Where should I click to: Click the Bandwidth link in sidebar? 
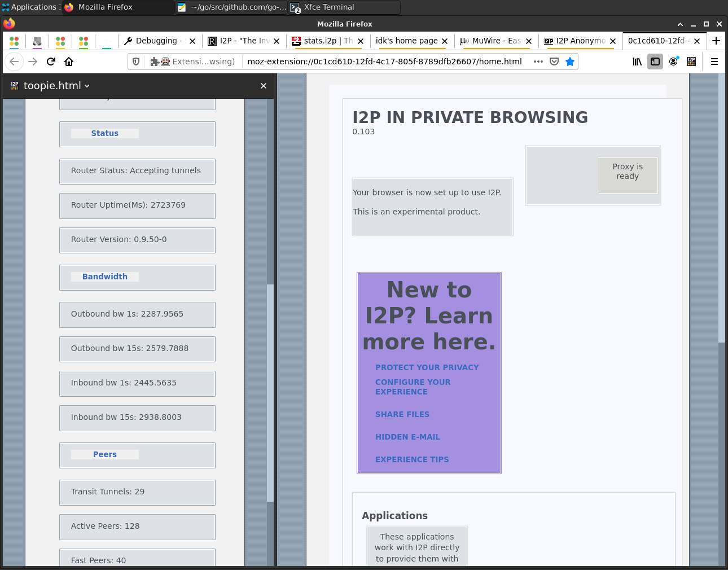pyautogui.click(x=105, y=277)
